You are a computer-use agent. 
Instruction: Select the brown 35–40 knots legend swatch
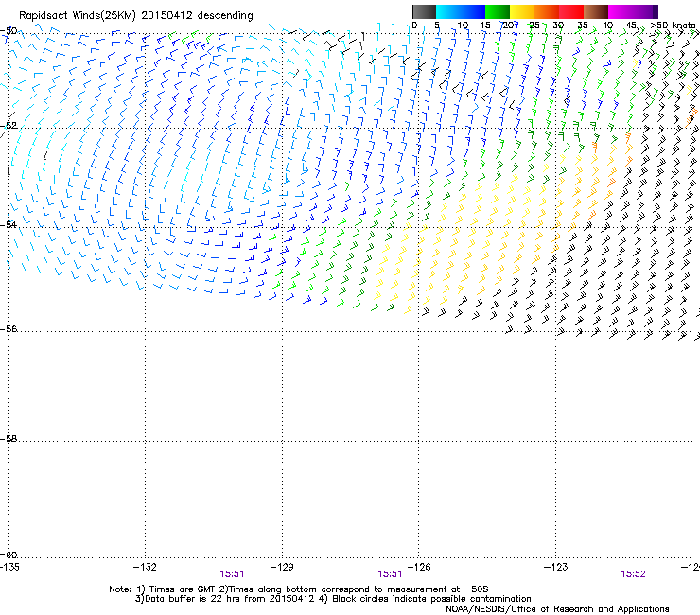596,11
